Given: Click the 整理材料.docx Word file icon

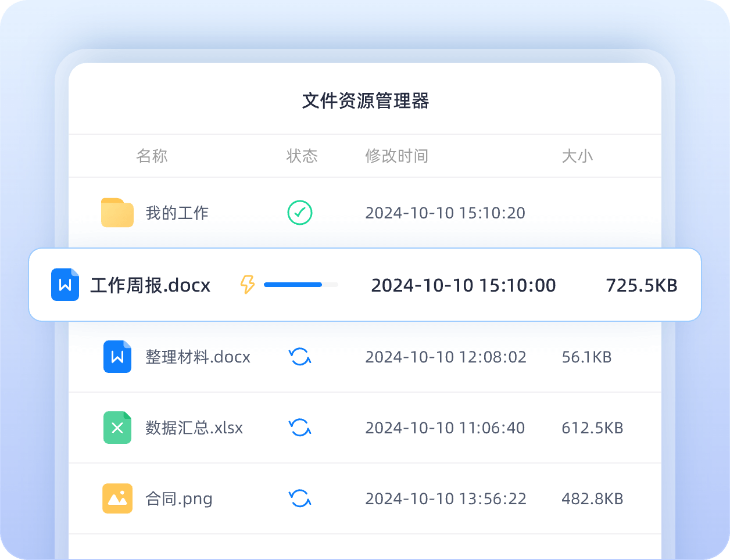Looking at the screenshot, I should pyautogui.click(x=117, y=357).
